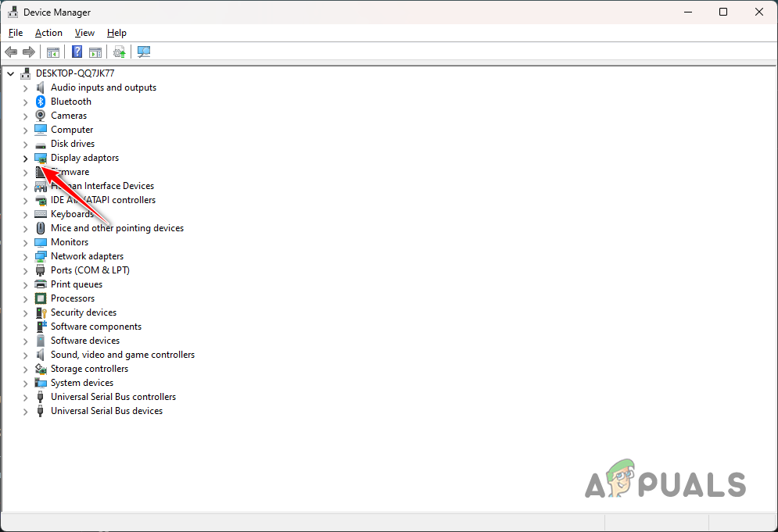Click the Monitors category icon
Image resolution: width=778 pixels, height=532 pixels.
point(41,242)
